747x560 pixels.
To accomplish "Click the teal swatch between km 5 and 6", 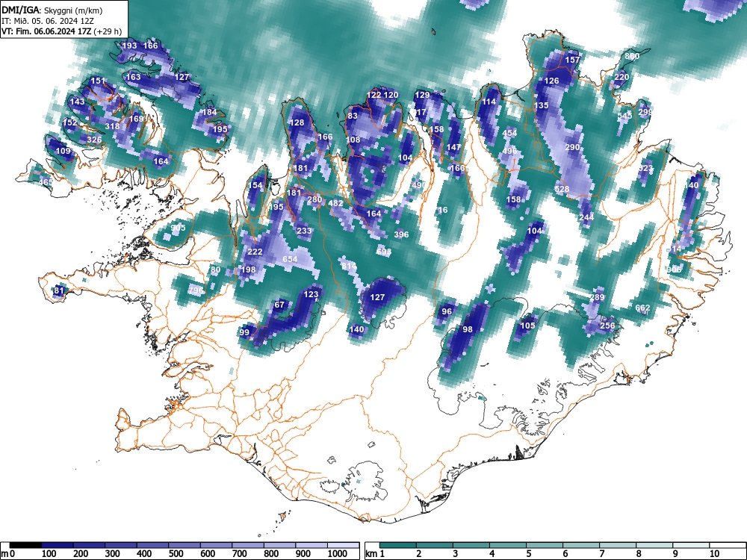I will 545,545.
